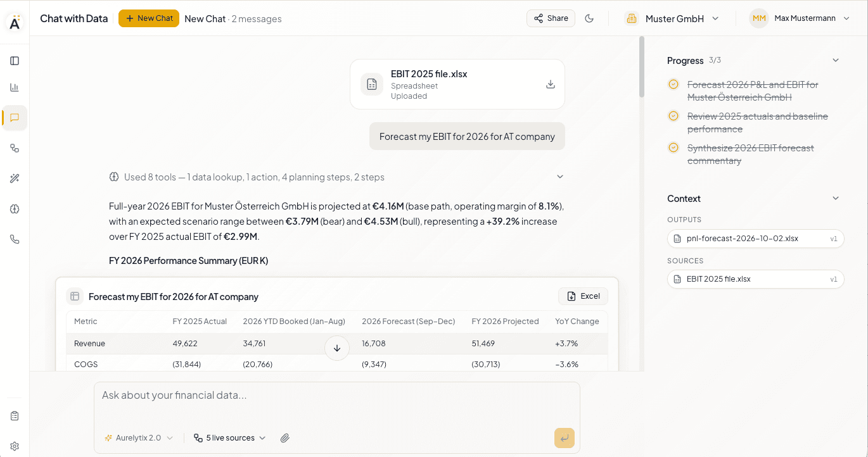The height and width of the screenshot is (457, 868).
Task: Click the New Chat button
Action: tap(149, 18)
